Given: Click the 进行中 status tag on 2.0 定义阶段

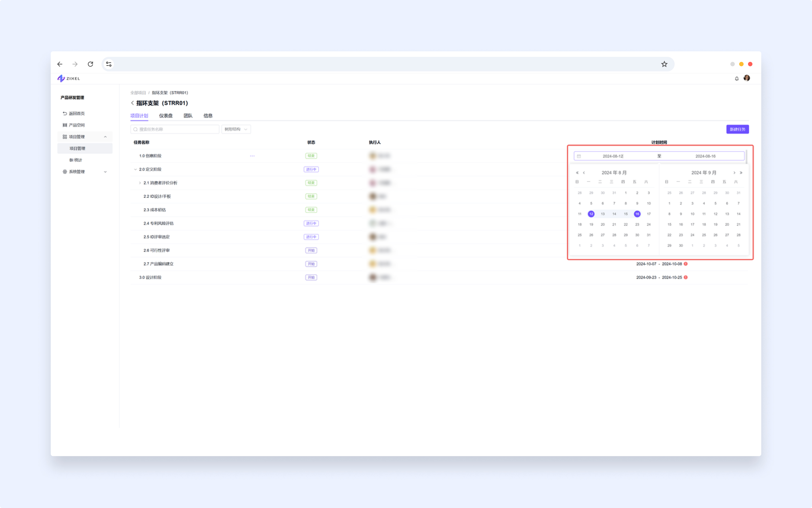Looking at the screenshot, I should [311, 169].
